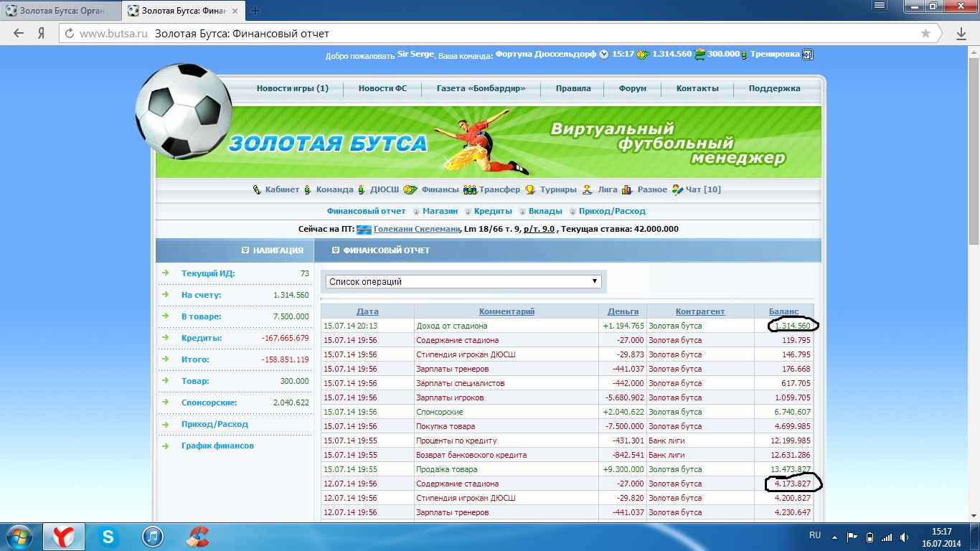Sort the table by Деньги column
The width and height of the screenshot is (980, 551).
[x=622, y=311]
